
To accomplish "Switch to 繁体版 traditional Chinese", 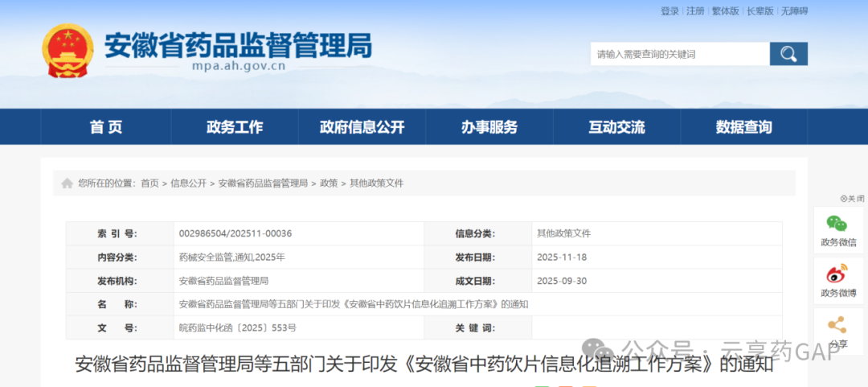I will point(725,11).
